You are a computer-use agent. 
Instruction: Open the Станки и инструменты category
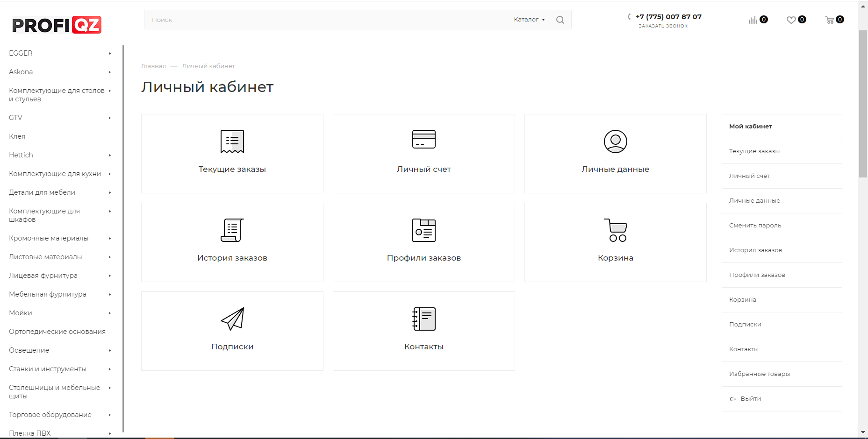pos(48,369)
